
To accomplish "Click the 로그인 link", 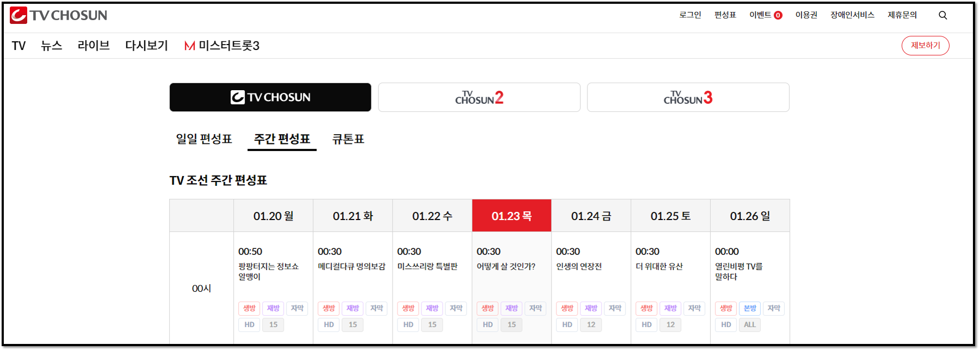I will point(690,15).
